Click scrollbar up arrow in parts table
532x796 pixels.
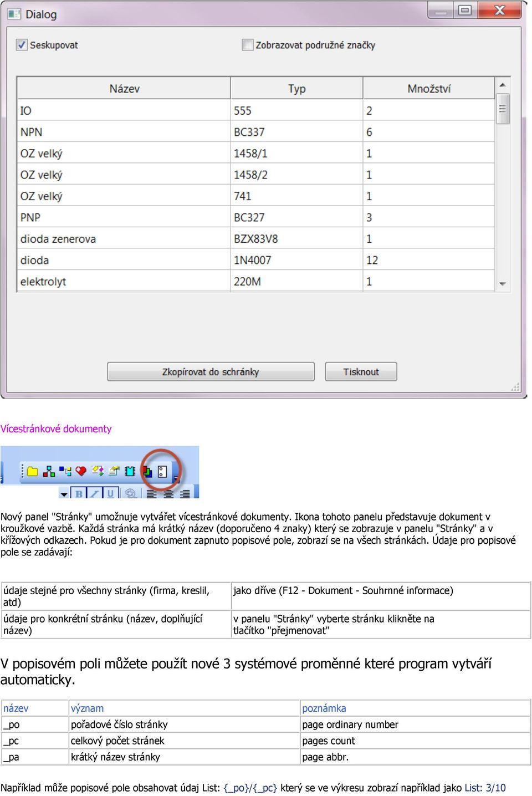pos(503,85)
